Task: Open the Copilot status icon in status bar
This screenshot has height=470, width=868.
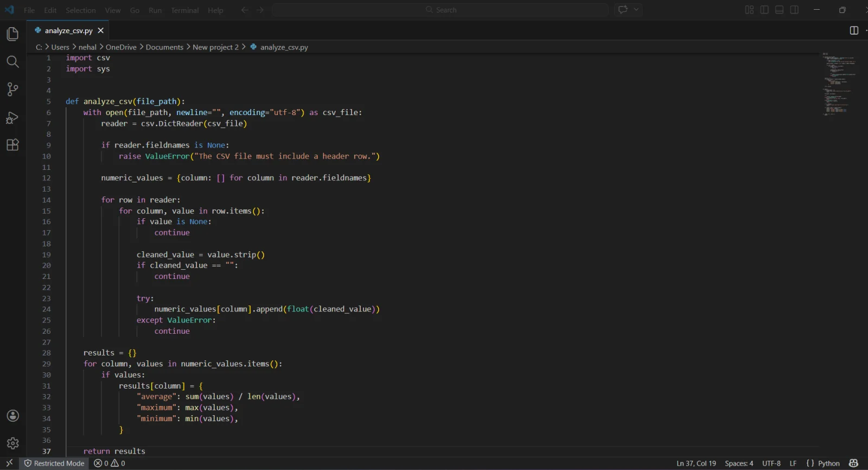Action: pyautogui.click(x=853, y=463)
